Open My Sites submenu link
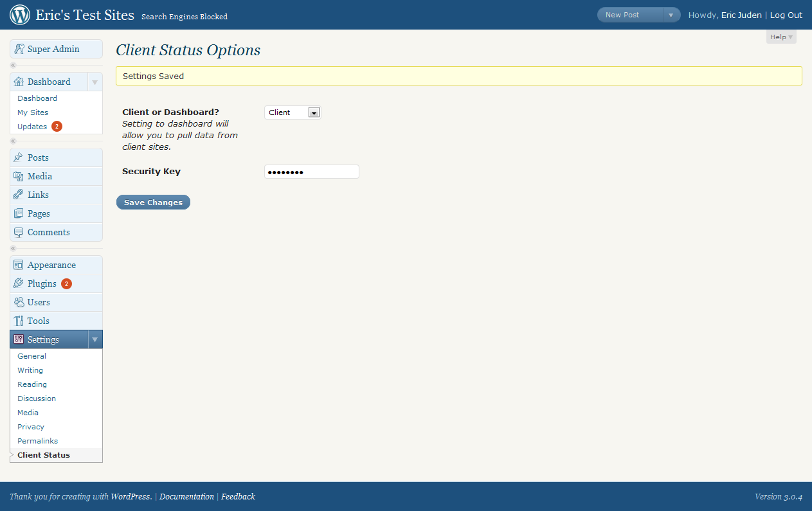The height and width of the screenshot is (511, 812). pos(33,112)
